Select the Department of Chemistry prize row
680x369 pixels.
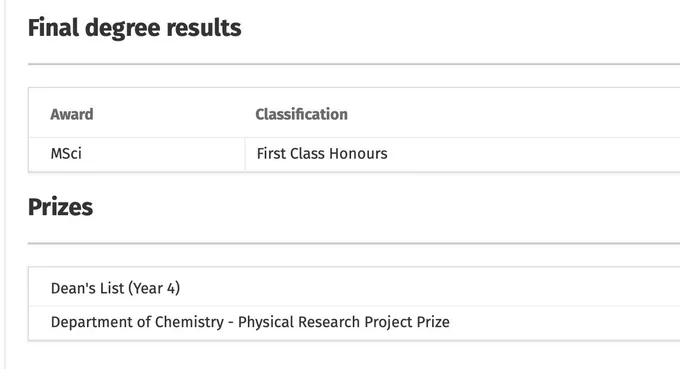354,323
